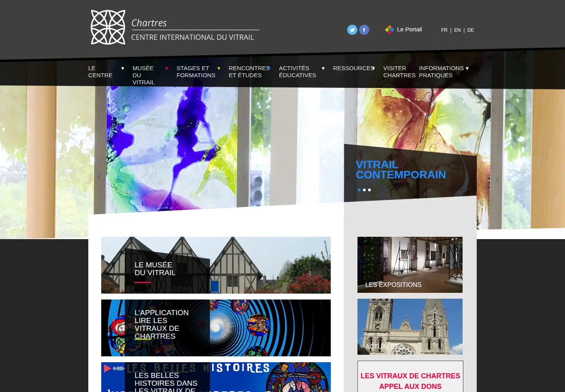Open the Actualités cathedral thumbnail
The image size is (565, 392).
click(410, 327)
